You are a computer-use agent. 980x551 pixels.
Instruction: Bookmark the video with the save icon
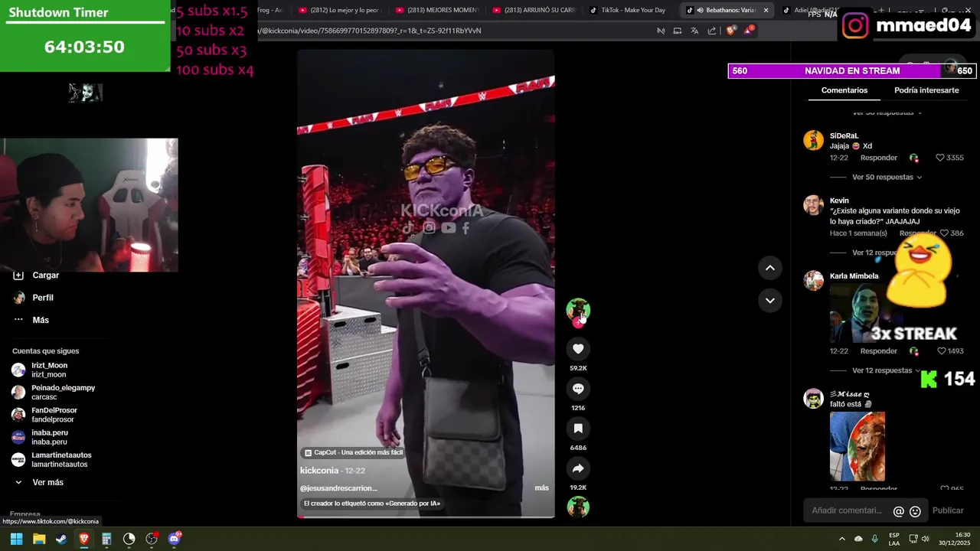[578, 429]
